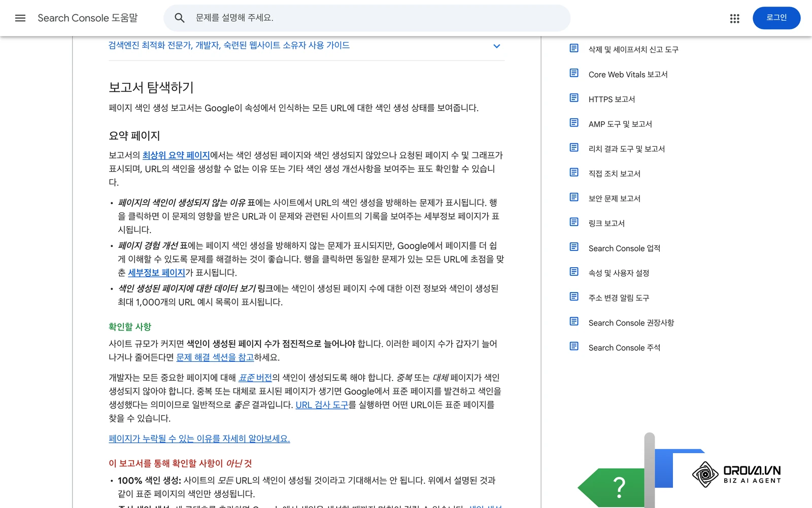Open the 링크 보고서 article

(x=606, y=224)
